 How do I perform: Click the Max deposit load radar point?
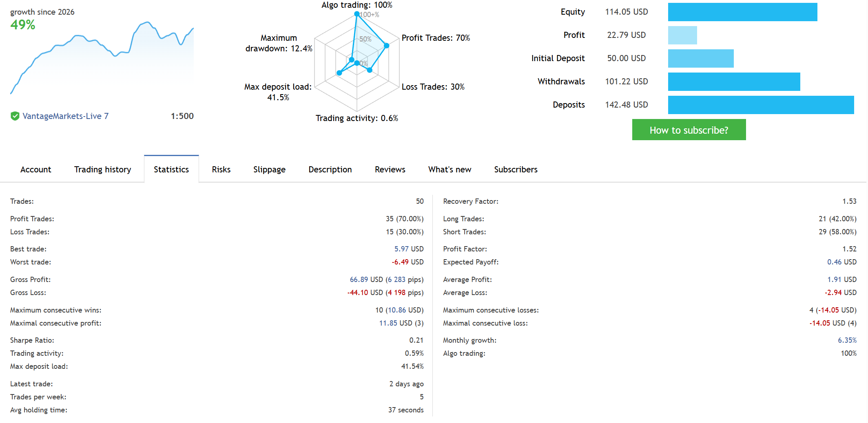[339, 73]
